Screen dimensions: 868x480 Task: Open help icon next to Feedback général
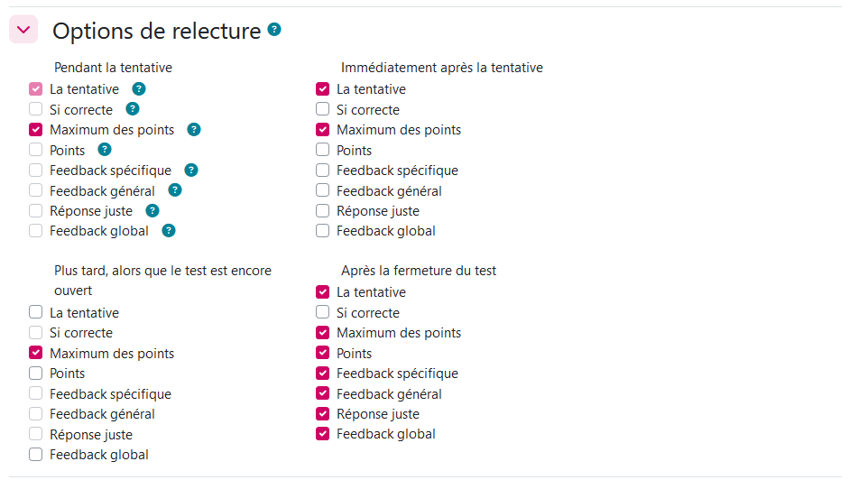175,190
